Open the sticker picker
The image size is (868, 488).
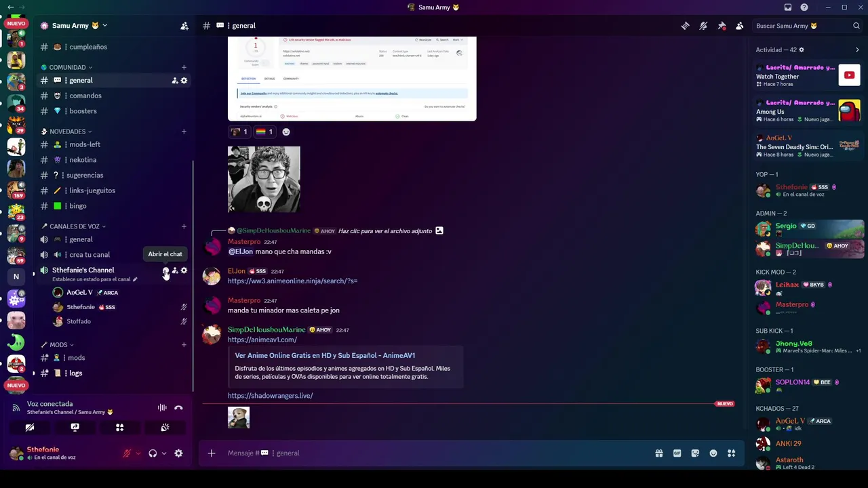click(x=695, y=453)
